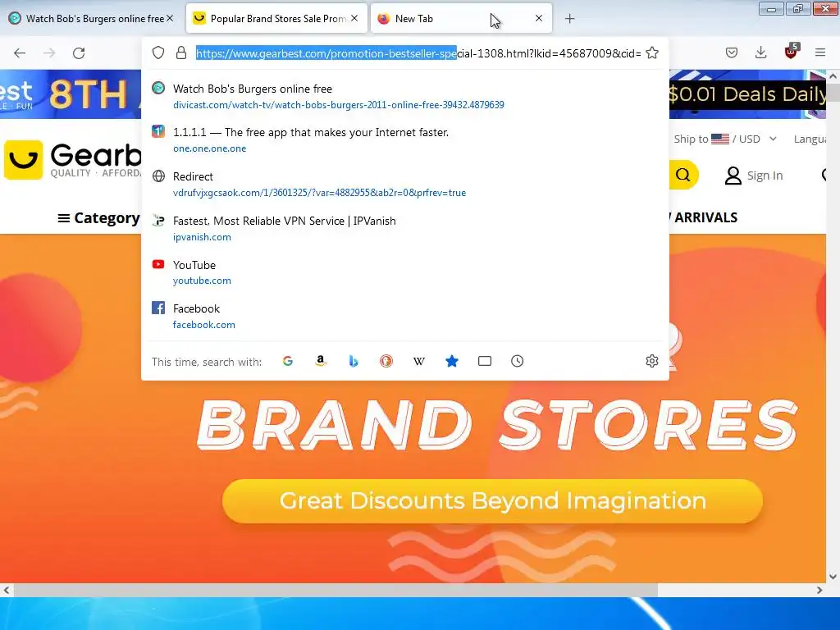Search history with the clock icon
The image size is (840, 630).
[517, 361]
